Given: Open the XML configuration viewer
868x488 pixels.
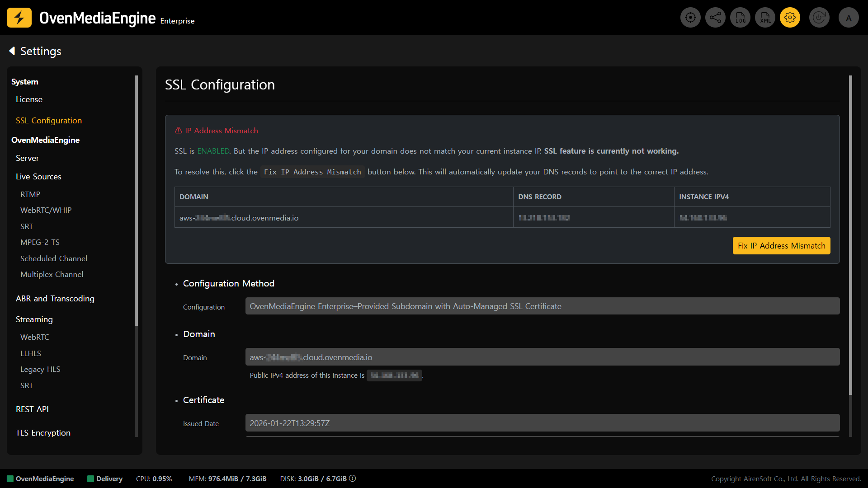Looking at the screenshot, I should click(x=765, y=18).
